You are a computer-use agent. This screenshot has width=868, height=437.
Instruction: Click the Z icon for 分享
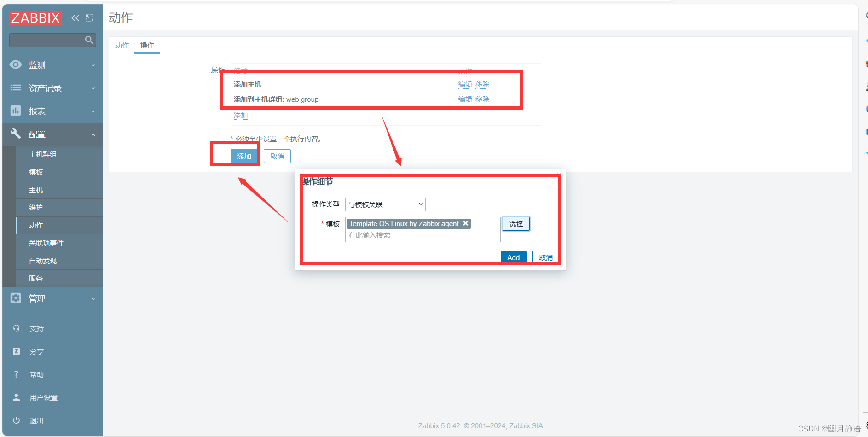click(x=16, y=351)
